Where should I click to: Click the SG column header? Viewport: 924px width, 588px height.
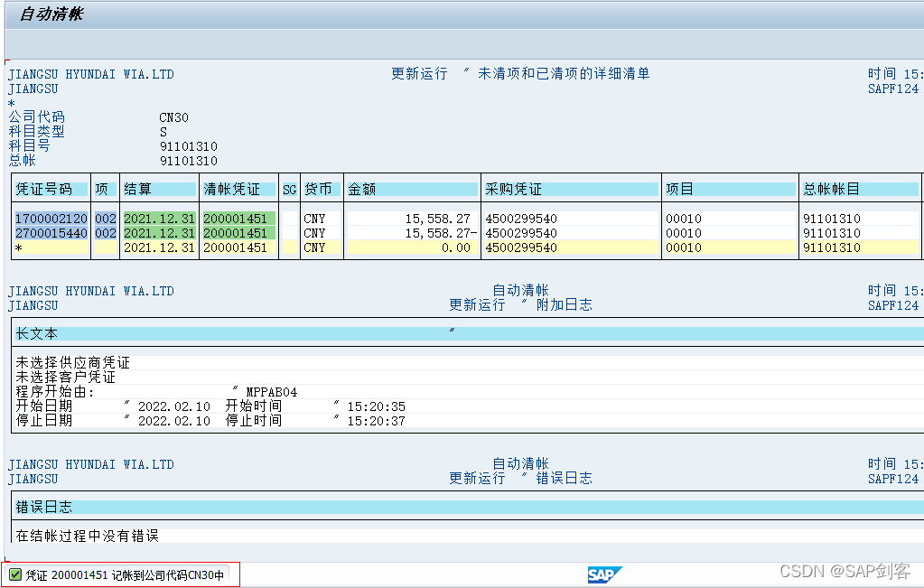pyautogui.click(x=289, y=190)
